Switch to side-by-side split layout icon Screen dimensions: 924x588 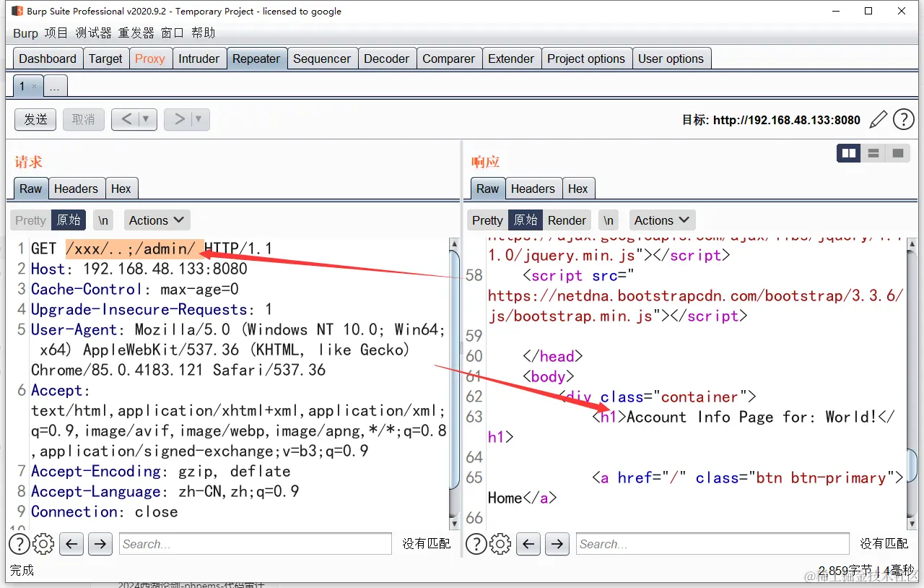click(849, 153)
